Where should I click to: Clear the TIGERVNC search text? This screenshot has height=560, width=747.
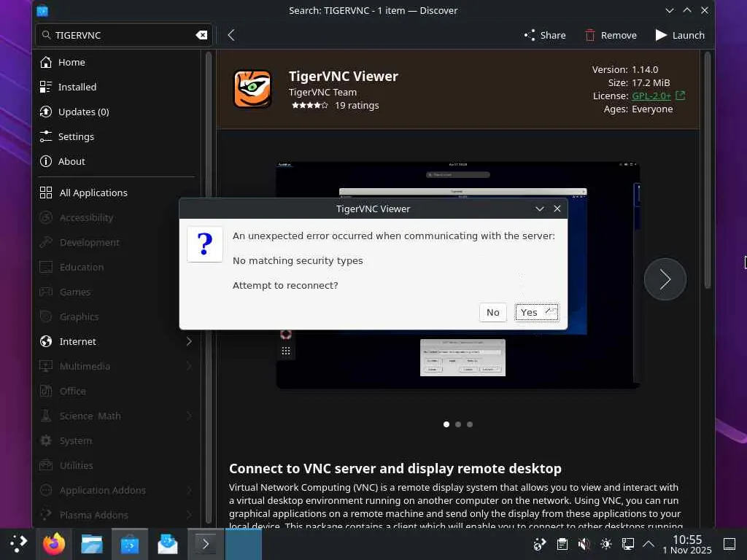click(x=201, y=35)
